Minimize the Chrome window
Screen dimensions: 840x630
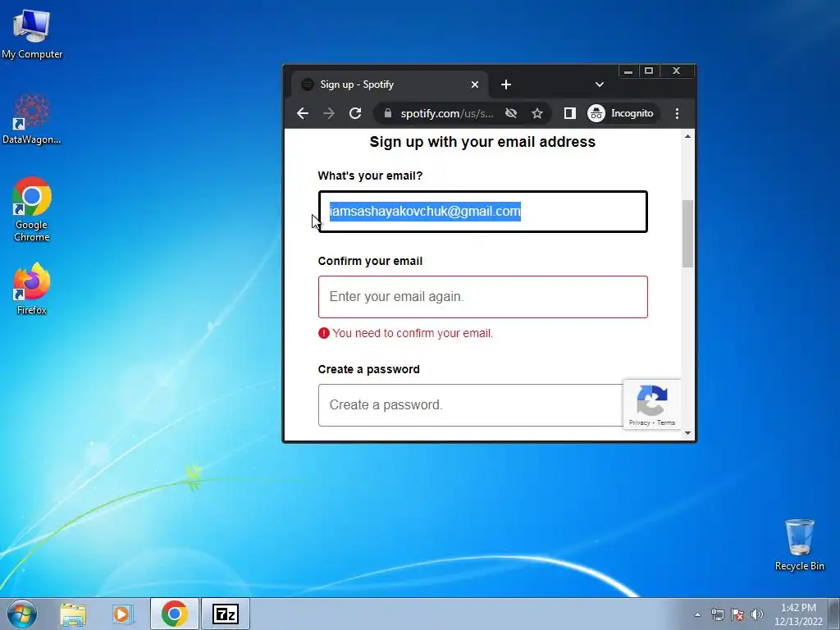click(x=628, y=71)
